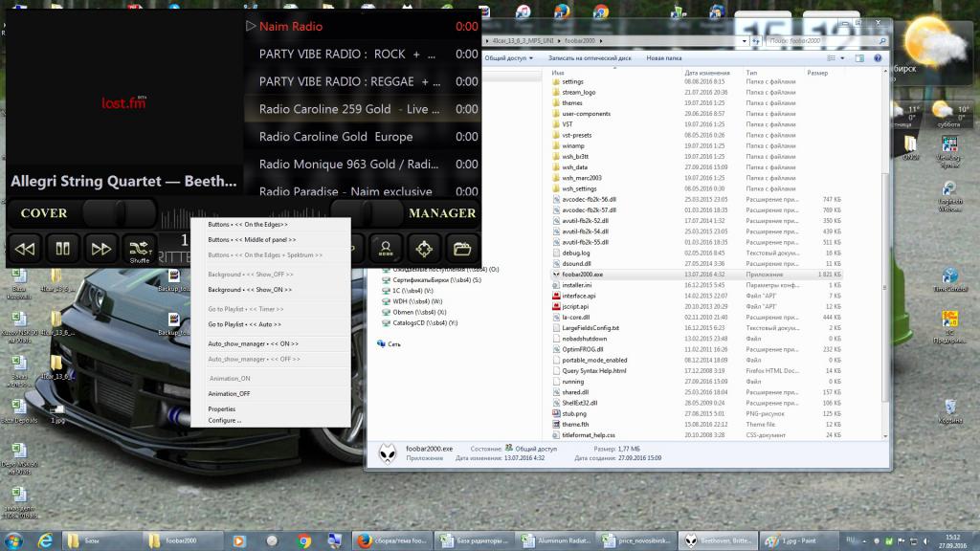Choose Background Show_ON in context menu

(x=252, y=289)
